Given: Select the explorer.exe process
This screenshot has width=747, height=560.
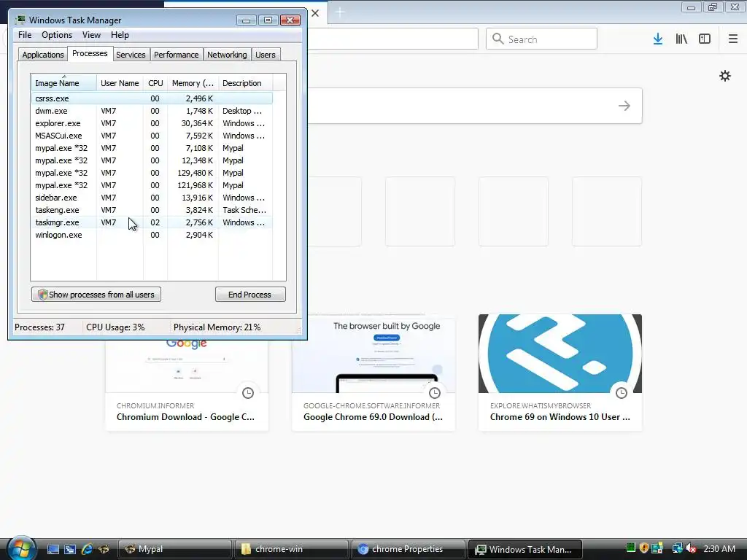Looking at the screenshot, I should [x=152, y=123].
